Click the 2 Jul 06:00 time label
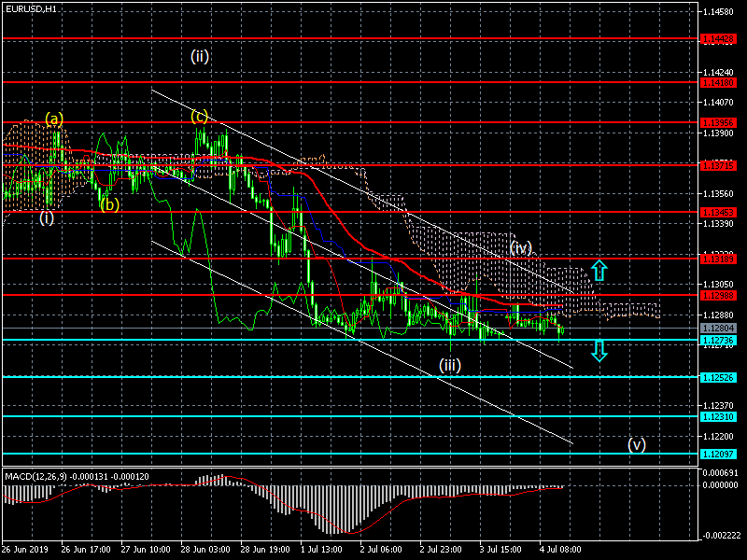The image size is (747, 560). 381,550
